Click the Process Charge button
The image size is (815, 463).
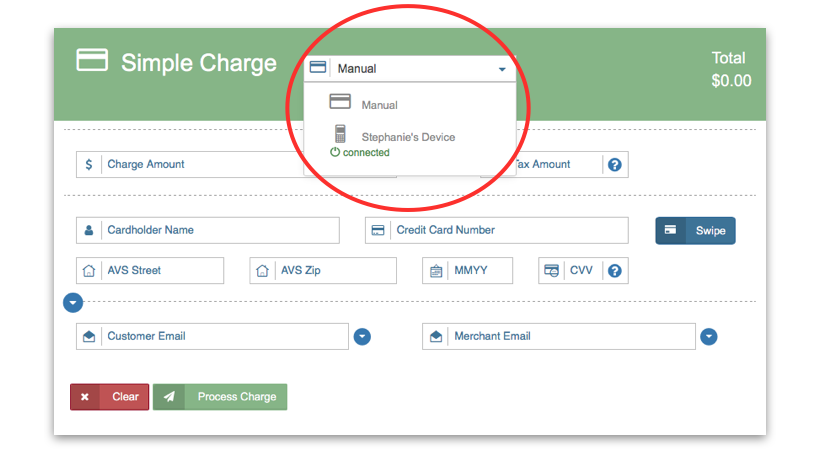220,397
